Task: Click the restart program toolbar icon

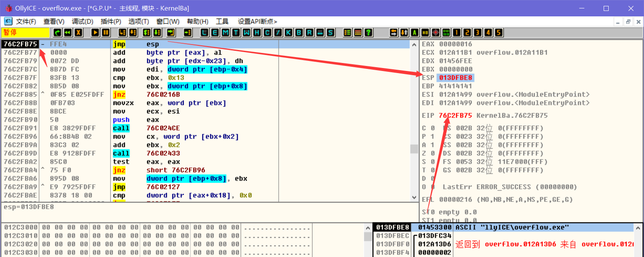Action: coord(57,32)
